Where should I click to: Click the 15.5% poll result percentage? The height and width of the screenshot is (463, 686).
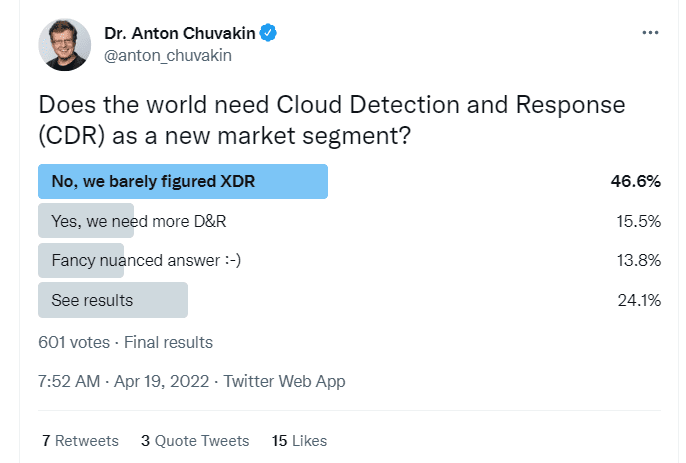(638, 221)
